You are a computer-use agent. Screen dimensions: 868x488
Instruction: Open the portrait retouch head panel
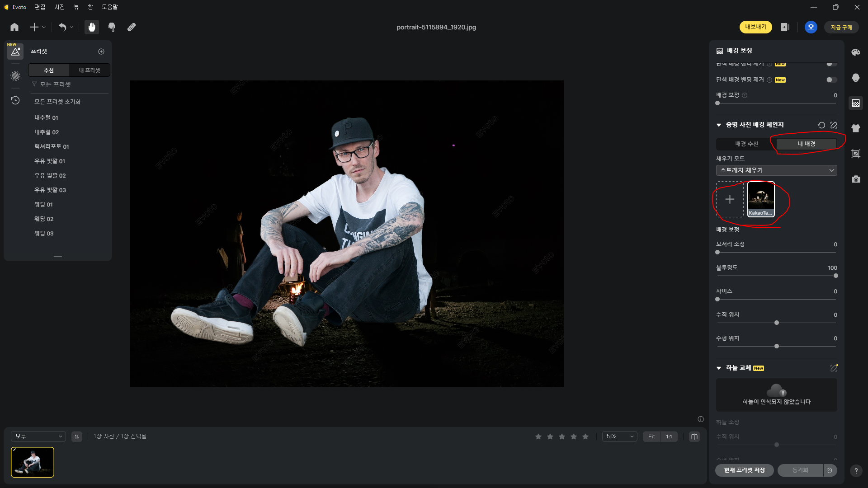(855, 78)
